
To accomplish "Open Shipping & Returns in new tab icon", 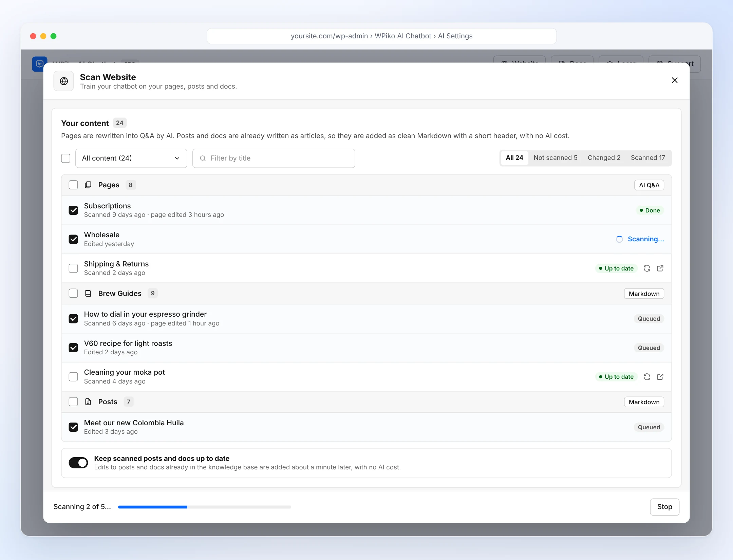I will (x=660, y=268).
